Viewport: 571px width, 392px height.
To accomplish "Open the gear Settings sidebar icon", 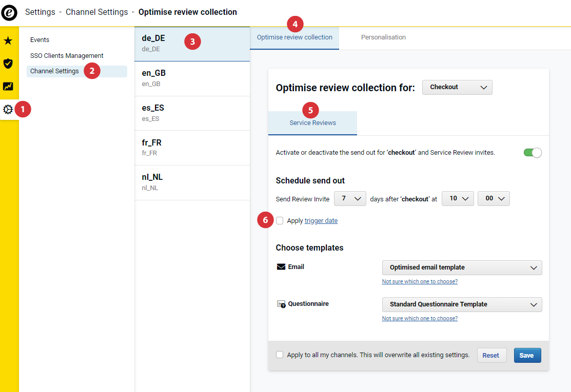I will coord(8,109).
